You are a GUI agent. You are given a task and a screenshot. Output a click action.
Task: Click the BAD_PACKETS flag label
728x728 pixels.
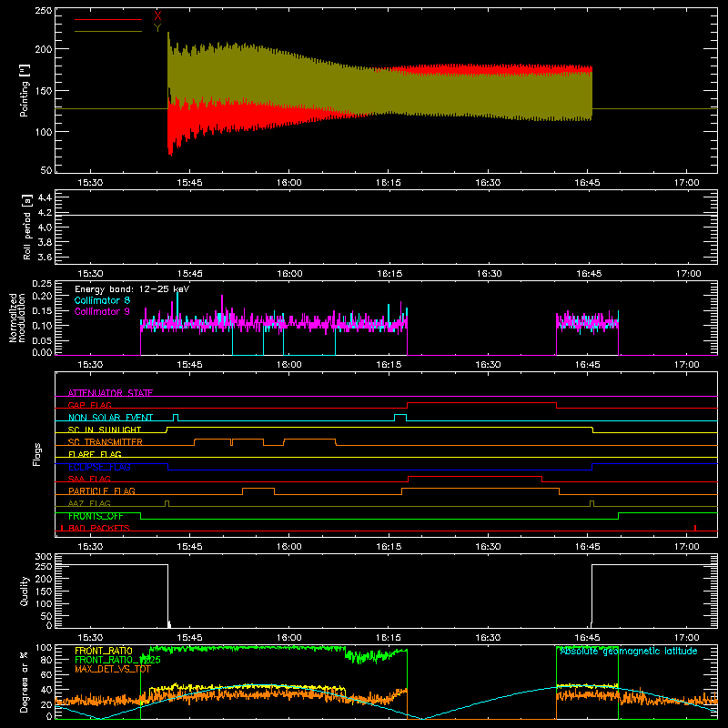[x=99, y=528]
